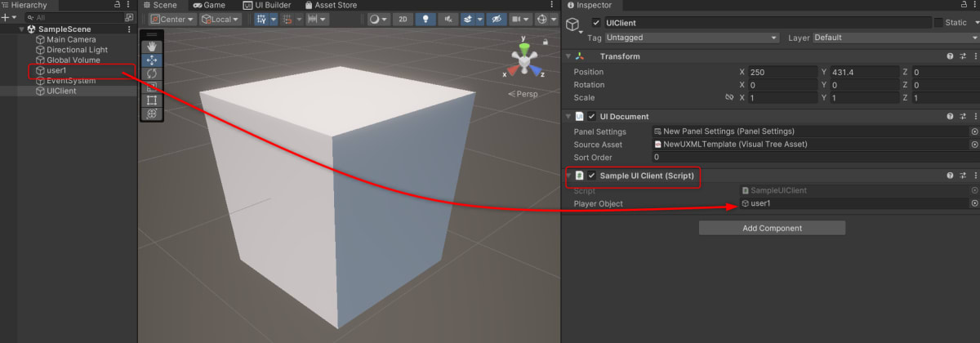Open Panel Settings object picker
Image resolution: width=980 pixels, height=343 pixels.
coord(974,131)
